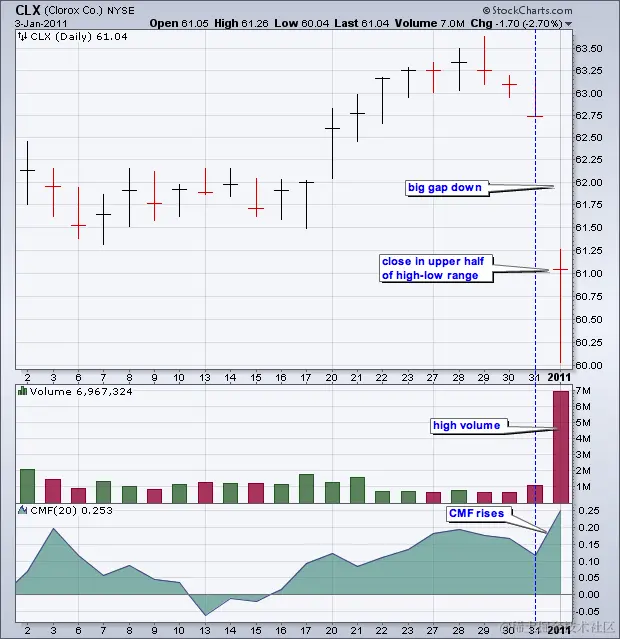Click the CMF(20) 0.253 legend label
The width and height of the screenshot is (620, 639).
(71, 510)
